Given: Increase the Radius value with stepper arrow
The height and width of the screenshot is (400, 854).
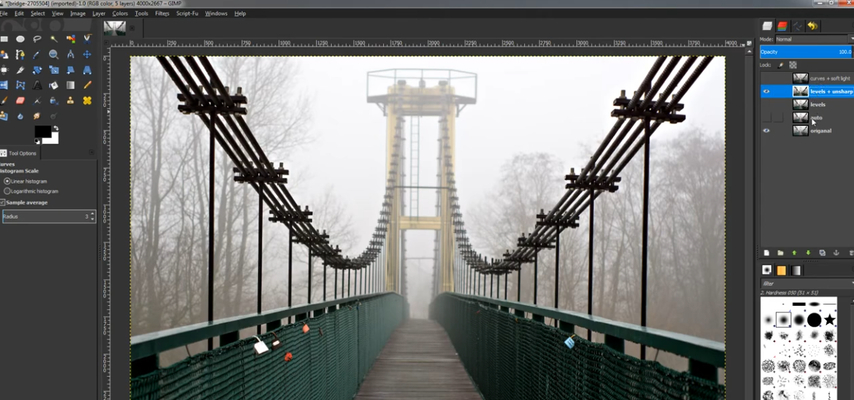Looking at the screenshot, I should (x=92, y=214).
